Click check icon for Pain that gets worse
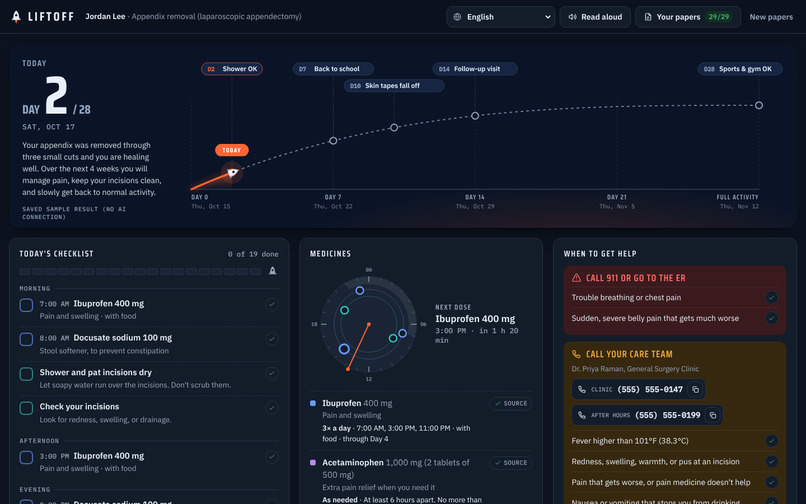The width and height of the screenshot is (806, 504). click(771, 482)
